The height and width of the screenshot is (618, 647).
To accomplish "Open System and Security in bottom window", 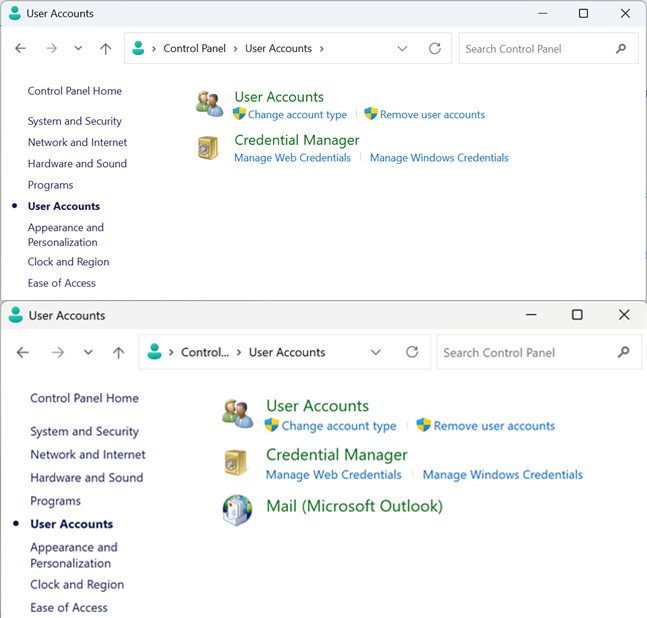I will (x=85, y=432).
